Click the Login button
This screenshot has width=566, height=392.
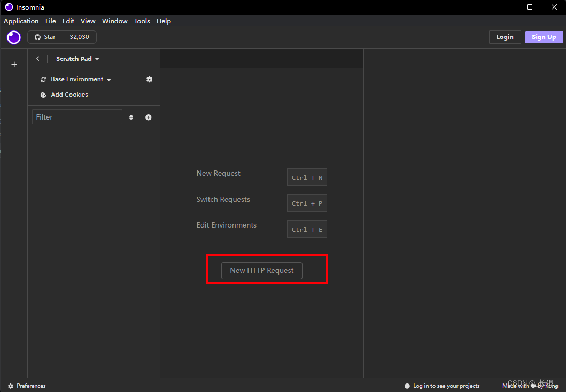point(505,37)
